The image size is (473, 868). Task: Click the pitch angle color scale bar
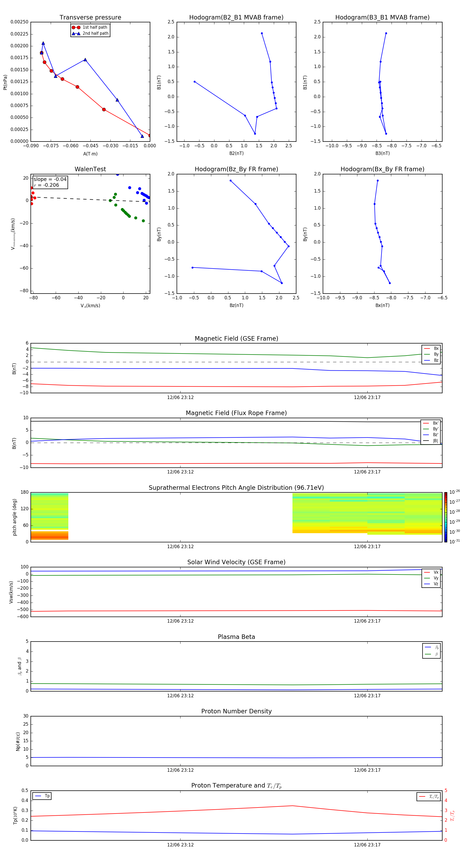pyautogui.click(x=445, y=517)
